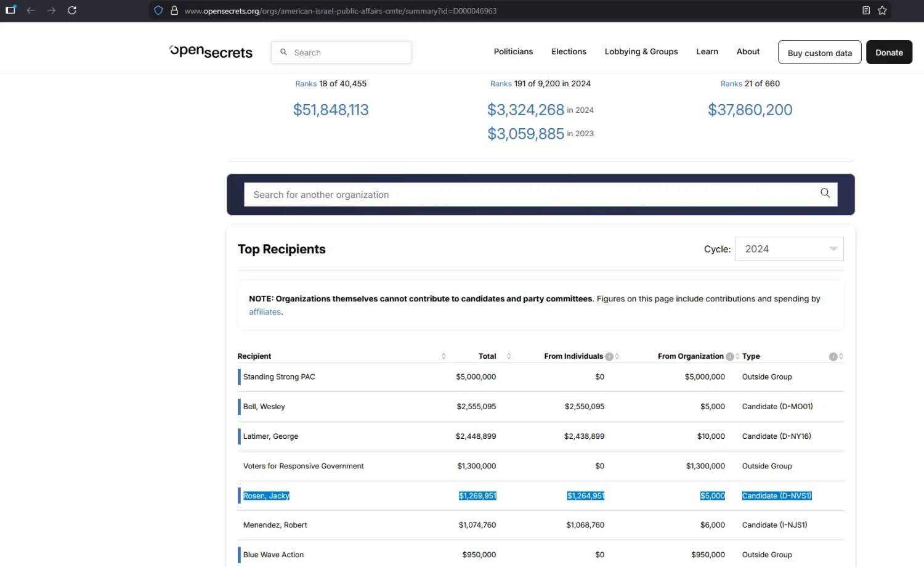The image size is (924, 567).
Task: Select the Bell, Wesley recipient name
Action: tap(264, 407)
